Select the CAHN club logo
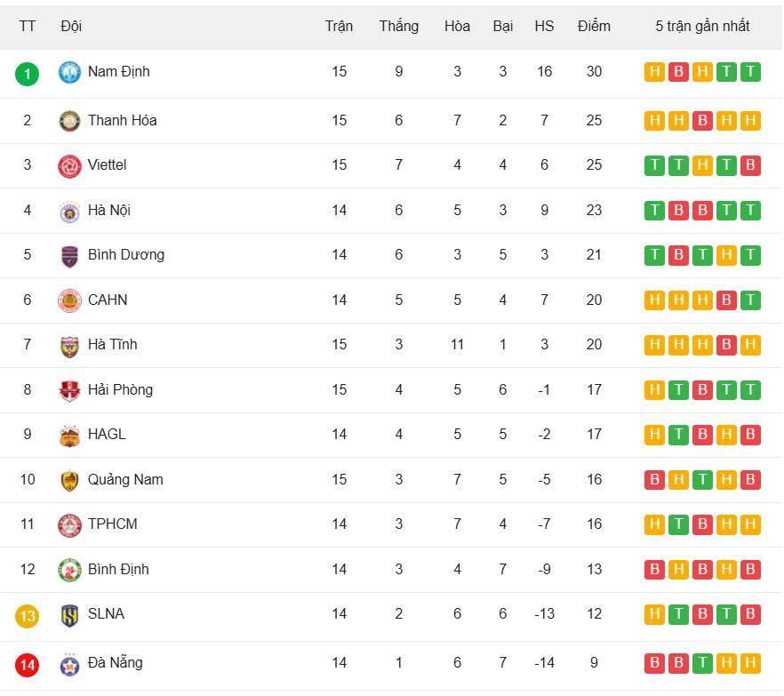 [69, 300]
